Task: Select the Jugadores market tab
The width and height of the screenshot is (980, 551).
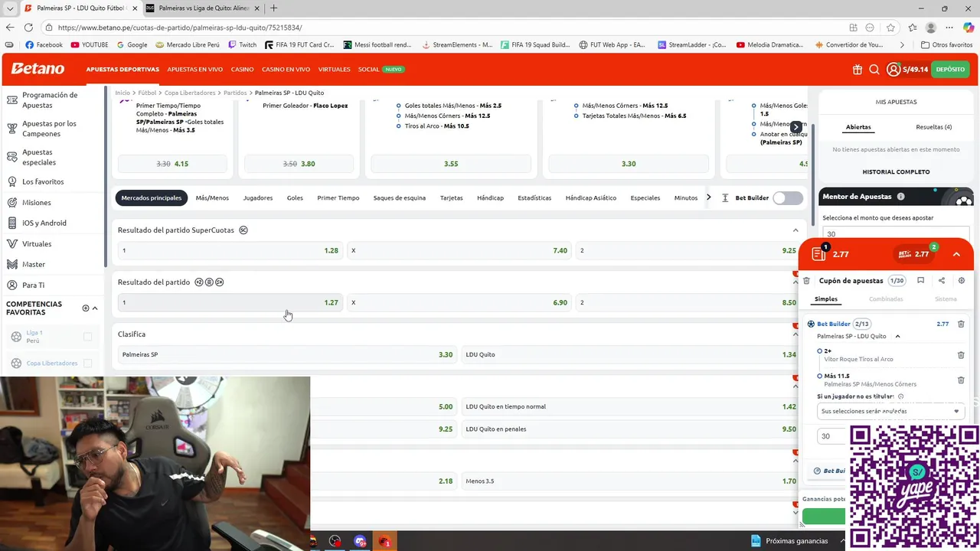Action: click(x=258, y=198)
